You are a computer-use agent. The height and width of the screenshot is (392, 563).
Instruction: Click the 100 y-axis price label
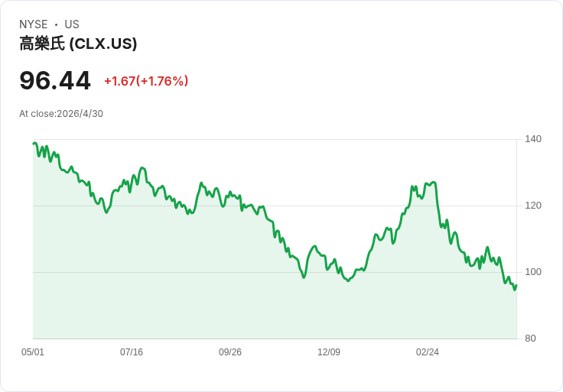pyautogui.click(x=533, y=272)
